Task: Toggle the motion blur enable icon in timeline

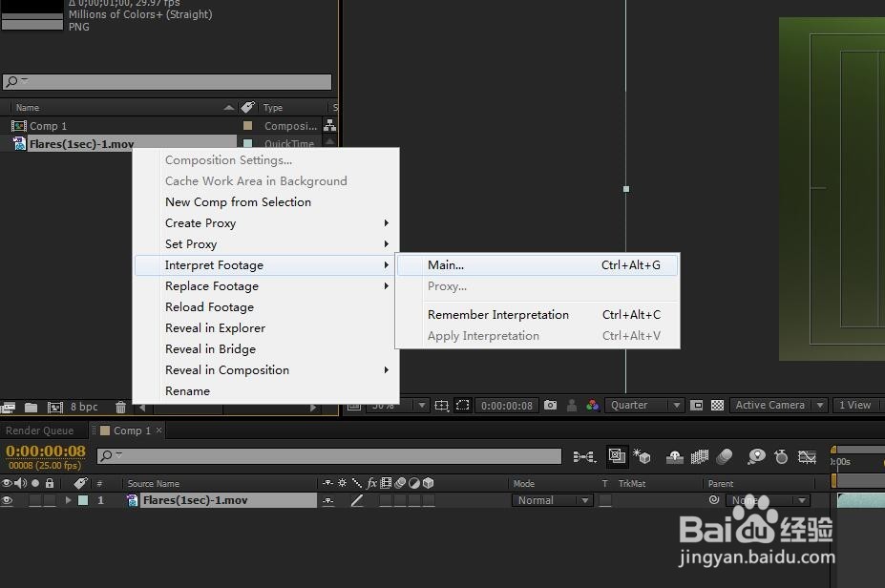Action: click(725, 456)
